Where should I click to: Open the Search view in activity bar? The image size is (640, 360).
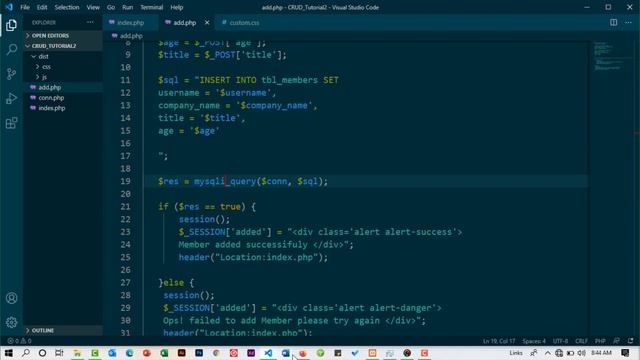pyautogui.click(x=11, y=49)
